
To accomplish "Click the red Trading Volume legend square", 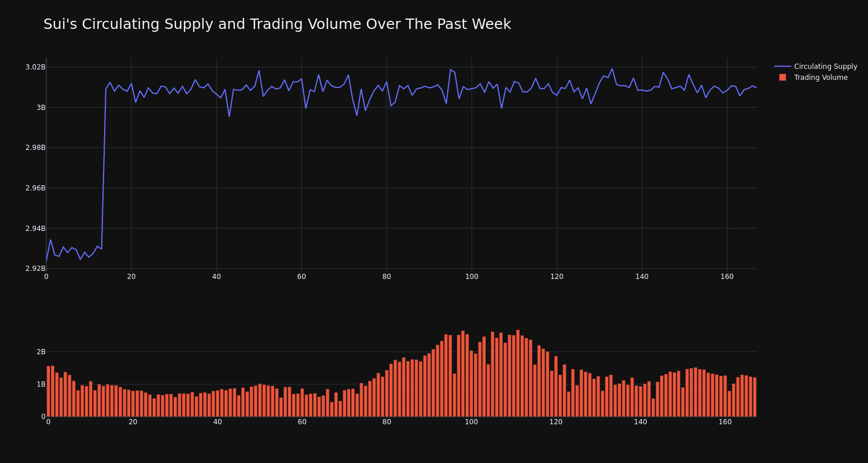I will point(782,78).
